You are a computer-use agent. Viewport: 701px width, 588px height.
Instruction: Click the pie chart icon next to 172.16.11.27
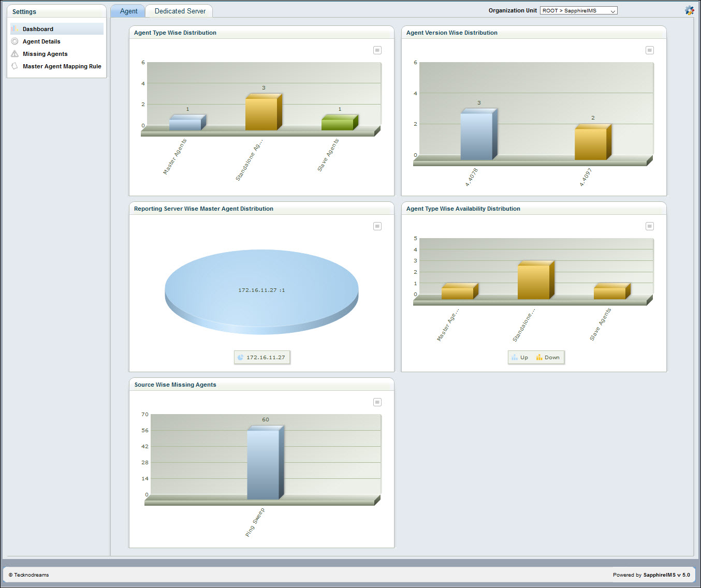(240, 357)
